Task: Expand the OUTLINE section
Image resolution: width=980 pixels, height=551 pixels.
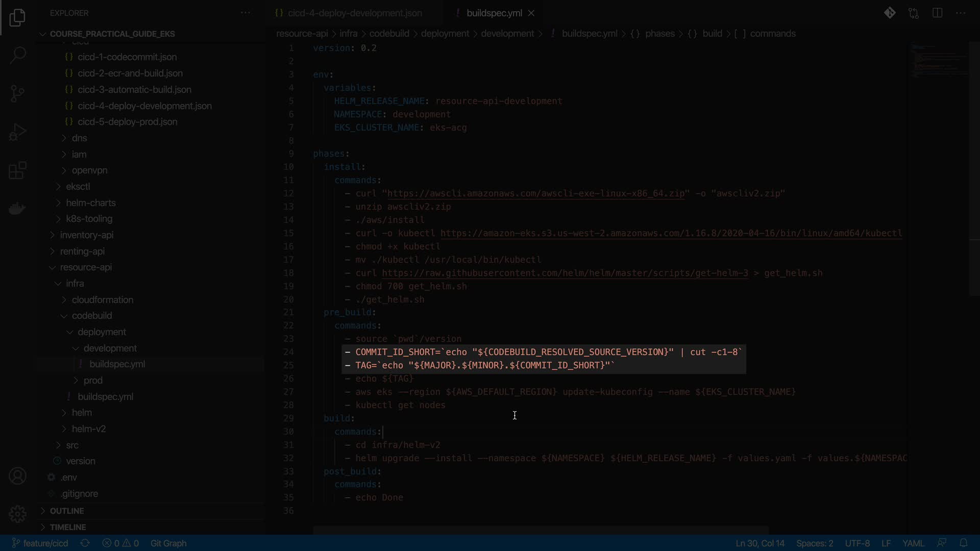Action: click(67, 511)
